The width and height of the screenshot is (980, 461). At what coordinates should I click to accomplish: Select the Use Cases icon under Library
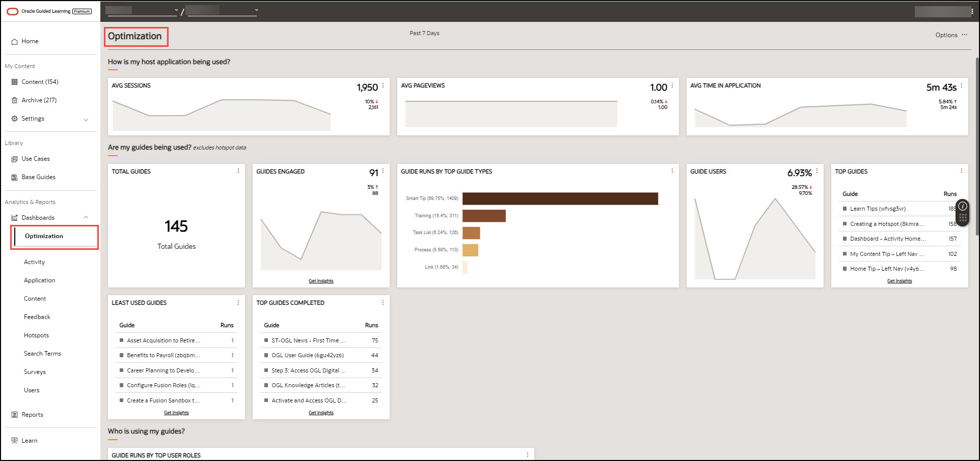click(15, 158)
